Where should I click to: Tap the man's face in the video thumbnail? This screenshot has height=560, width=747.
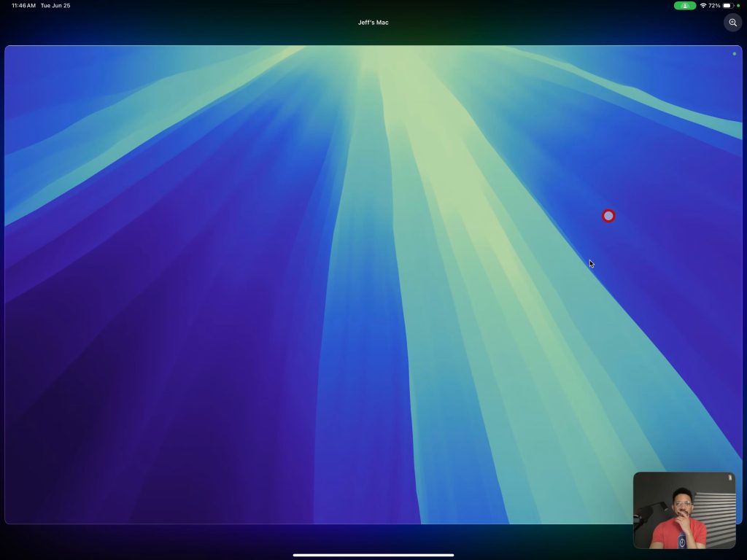[682, 505]
